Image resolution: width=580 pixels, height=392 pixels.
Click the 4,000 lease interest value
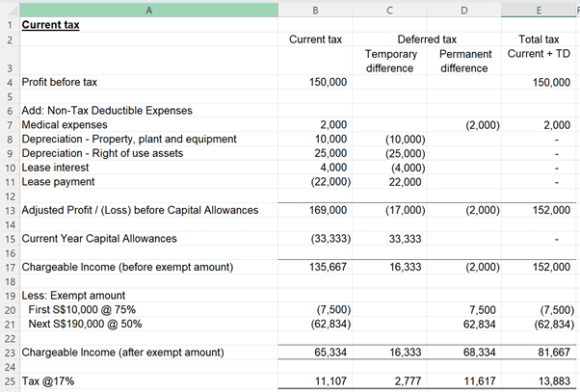point(333,168)
